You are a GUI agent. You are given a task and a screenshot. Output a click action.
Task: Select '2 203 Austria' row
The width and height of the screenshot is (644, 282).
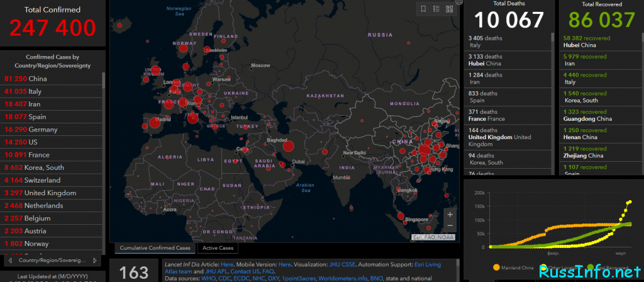coord(51,231)
